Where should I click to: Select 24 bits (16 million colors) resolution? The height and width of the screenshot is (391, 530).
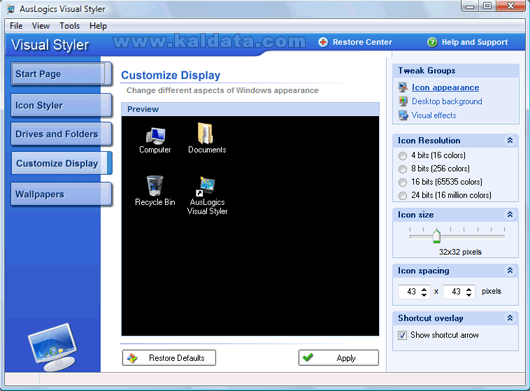coord(402,196)
